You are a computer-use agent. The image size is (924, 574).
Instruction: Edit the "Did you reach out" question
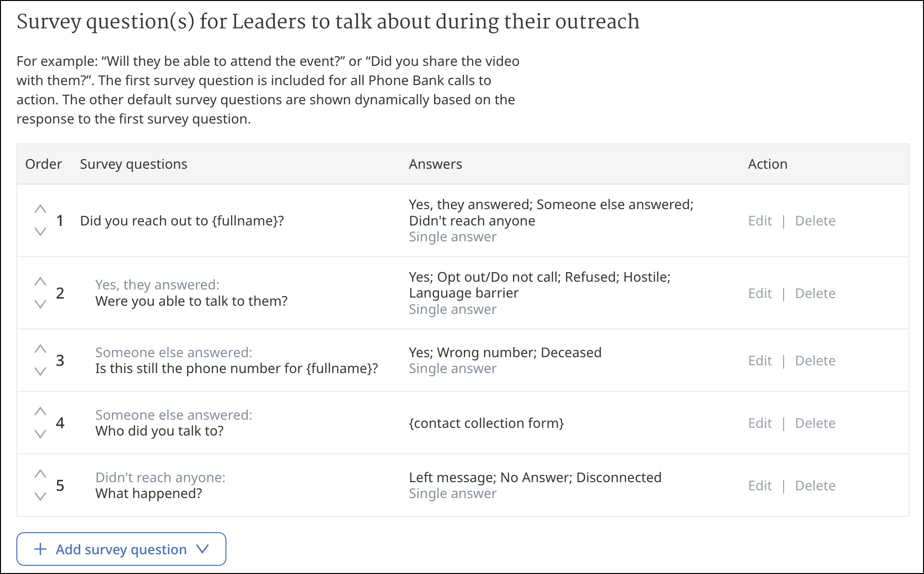pyautogui.click(x=760, y=221)
